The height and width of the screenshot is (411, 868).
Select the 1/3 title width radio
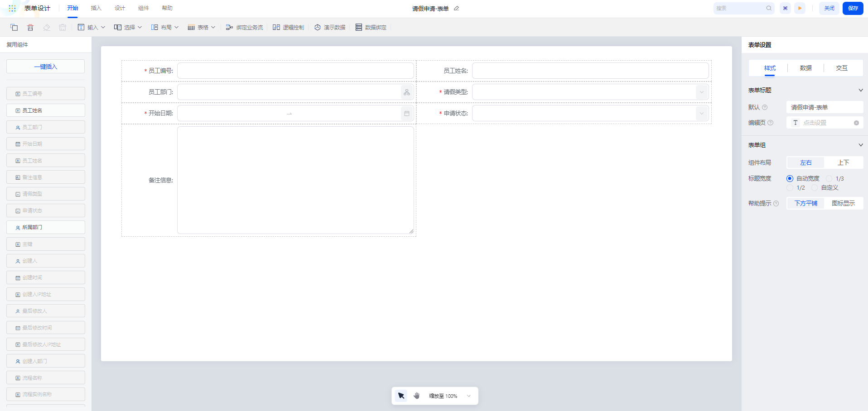click(829, 178)
